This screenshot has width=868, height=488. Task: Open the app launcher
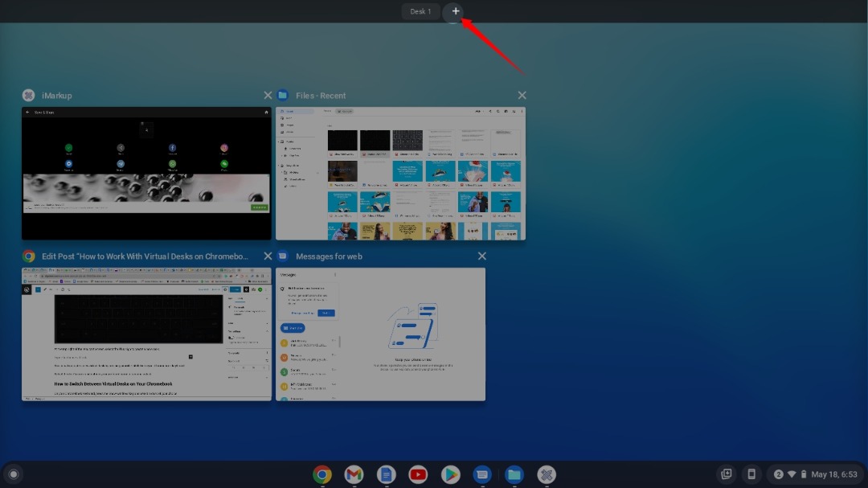click(13, 474)
